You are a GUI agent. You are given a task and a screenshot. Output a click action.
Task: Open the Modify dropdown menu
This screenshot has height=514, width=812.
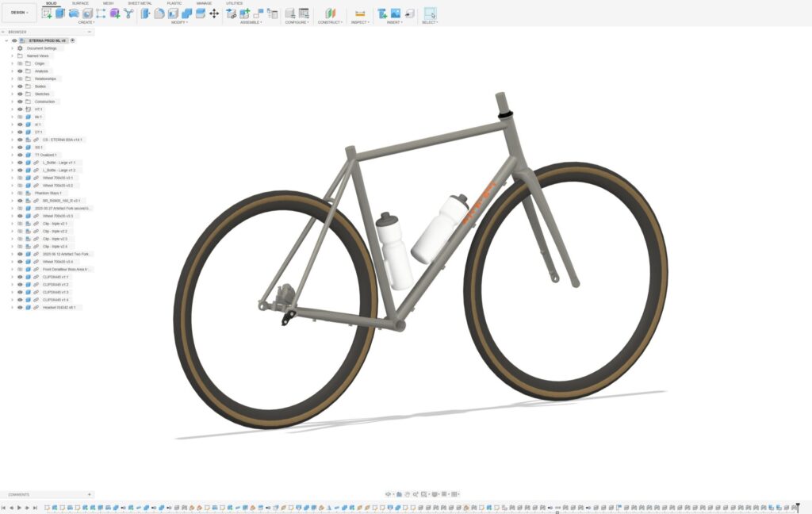point(179,22)
